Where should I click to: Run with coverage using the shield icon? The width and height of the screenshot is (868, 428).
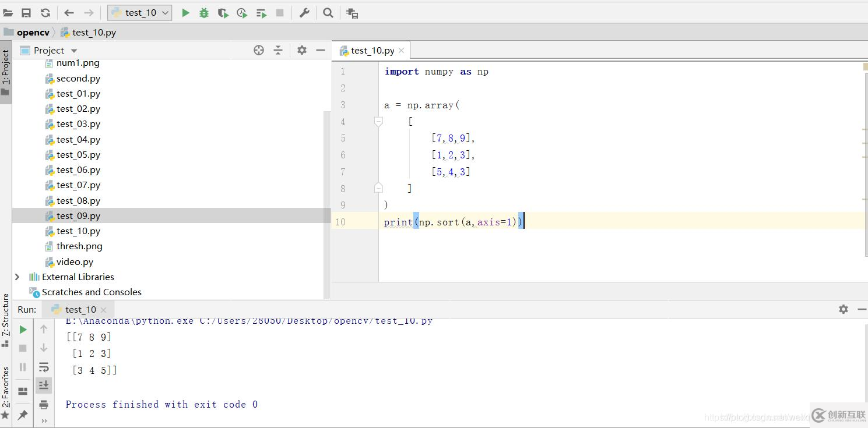click(223, 13)
